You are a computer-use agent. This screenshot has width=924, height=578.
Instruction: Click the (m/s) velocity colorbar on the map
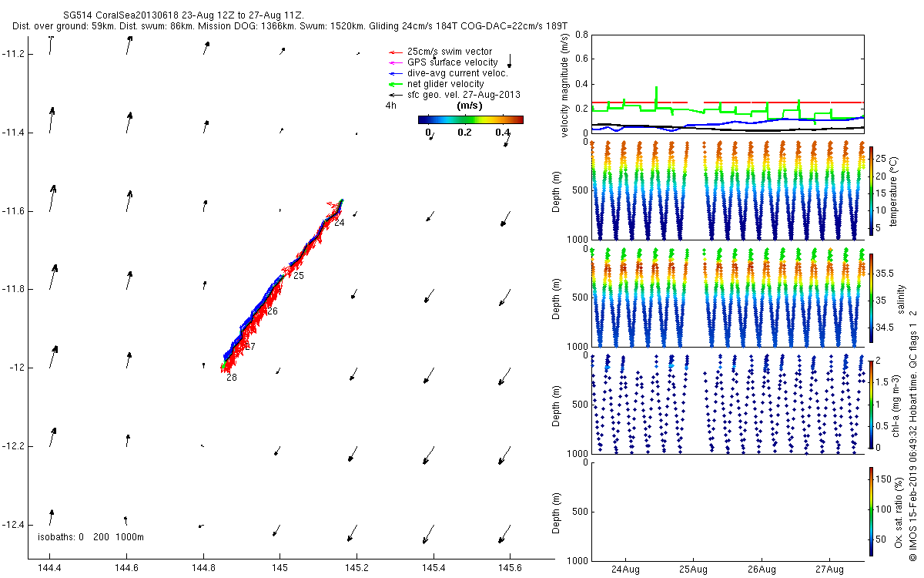[470, 119]
